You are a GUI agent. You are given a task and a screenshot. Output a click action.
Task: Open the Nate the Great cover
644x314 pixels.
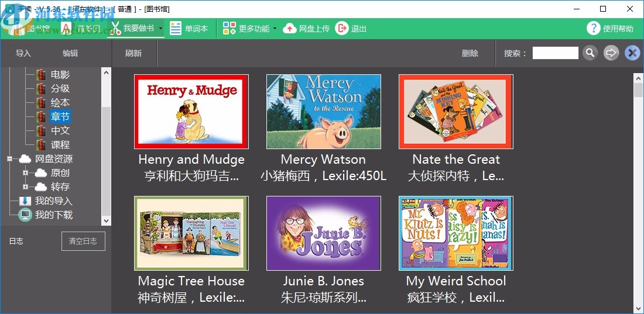point(456,112)
